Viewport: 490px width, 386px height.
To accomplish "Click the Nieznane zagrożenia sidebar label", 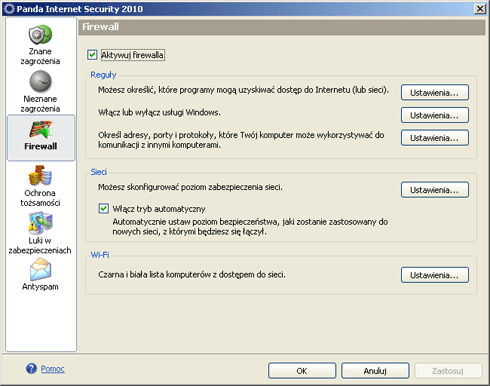I will [40, 104].
